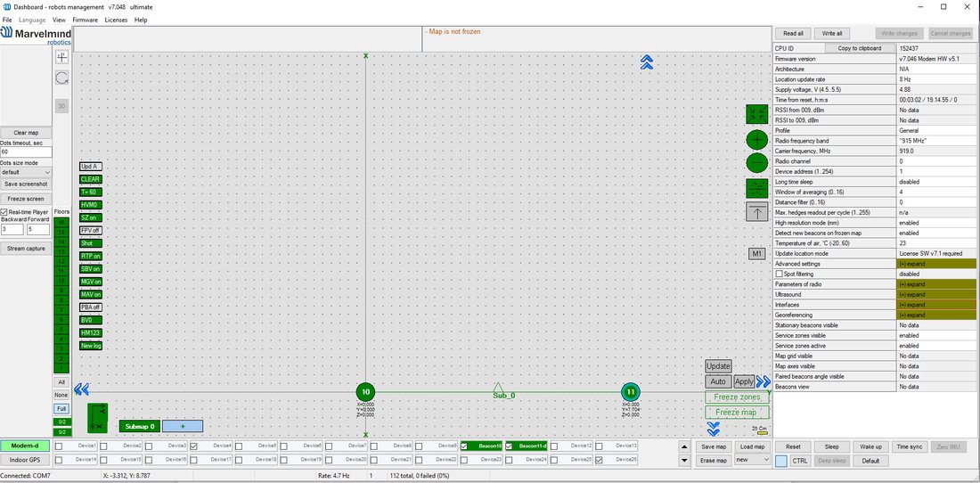
Task: Select beacon 10 on the map
Action: point(365,392)
